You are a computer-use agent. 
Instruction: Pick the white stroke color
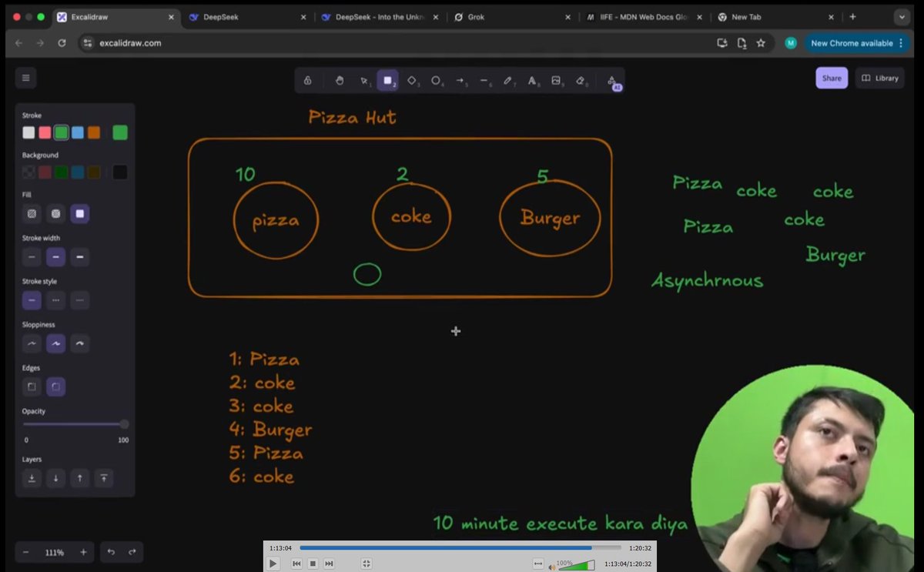tap(28, 132)
